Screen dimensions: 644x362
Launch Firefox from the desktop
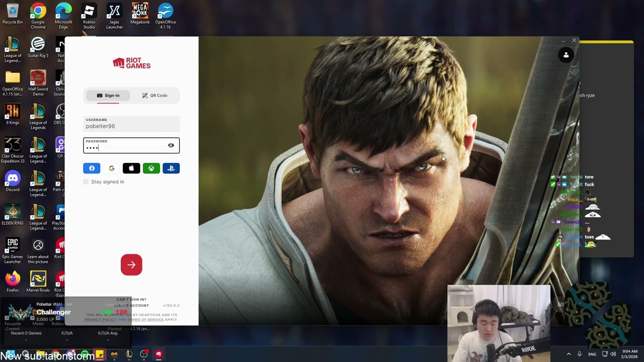13,282
